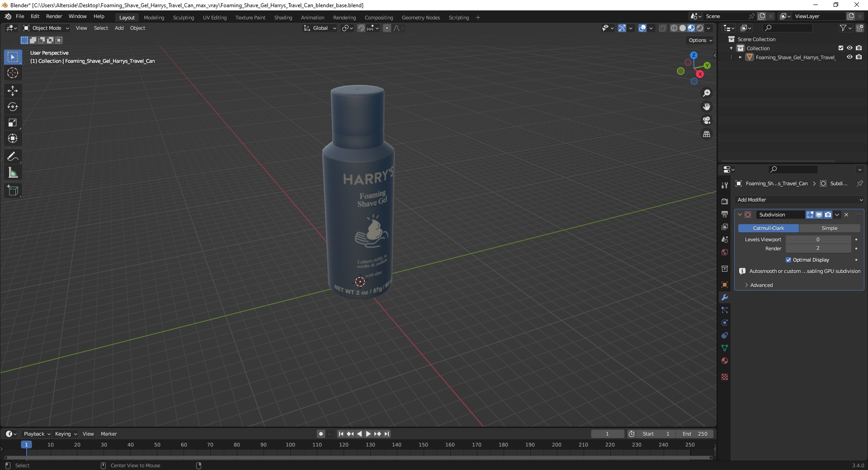This screenshot has width=868, height=470.
Task: Select Simple subdivision type
Action: [830, 228]
